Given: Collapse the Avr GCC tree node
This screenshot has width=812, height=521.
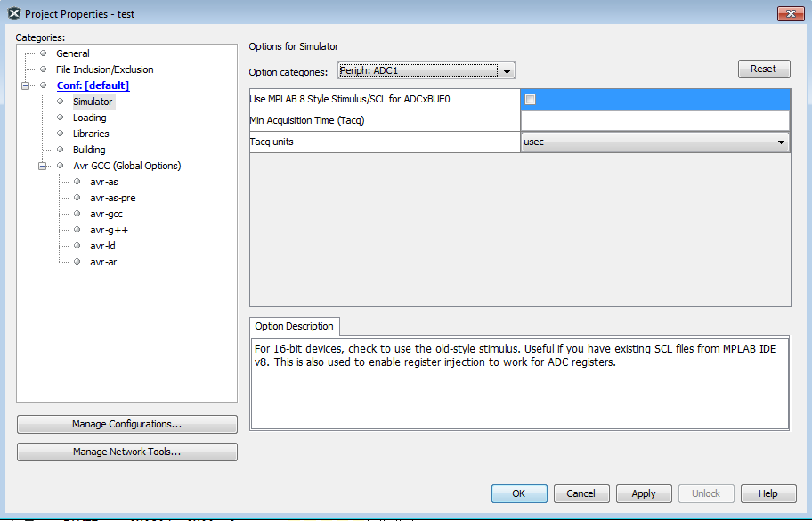Looking at the screenshot, I should [x=42, y=166].
